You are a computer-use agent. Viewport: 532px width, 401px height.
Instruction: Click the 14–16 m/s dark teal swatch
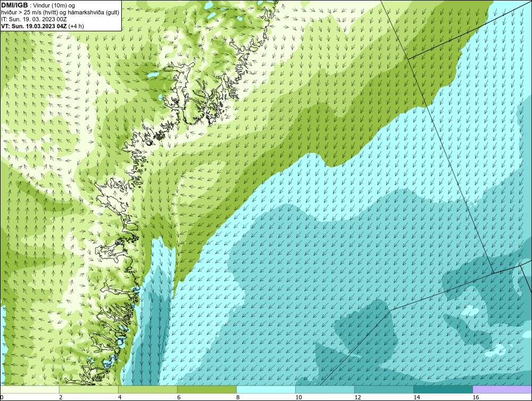[443, 389]
